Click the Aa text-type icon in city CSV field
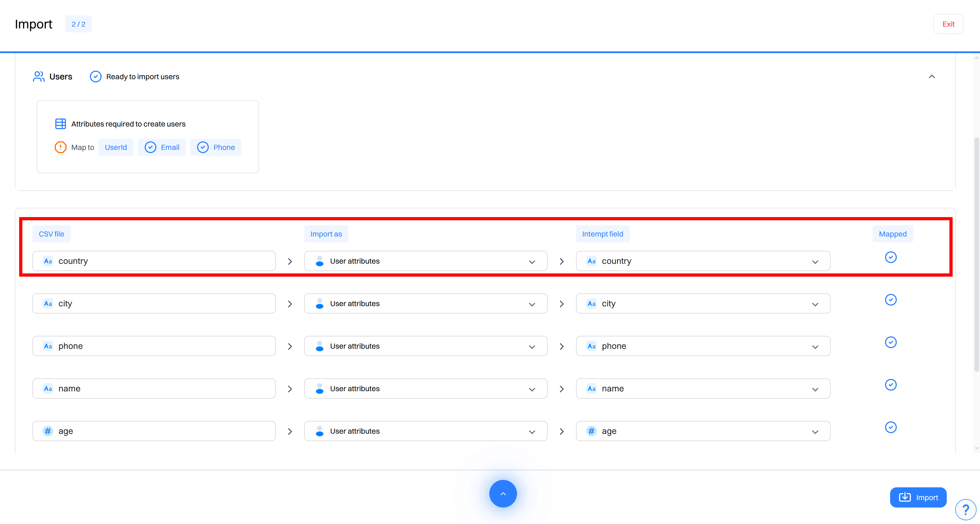This screenshot has height=524, width=980. tap(48, 304)
